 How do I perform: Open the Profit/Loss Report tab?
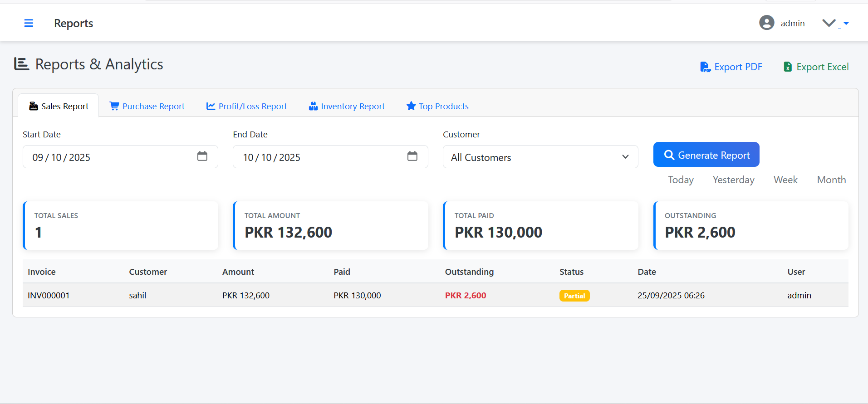point(247,106)
